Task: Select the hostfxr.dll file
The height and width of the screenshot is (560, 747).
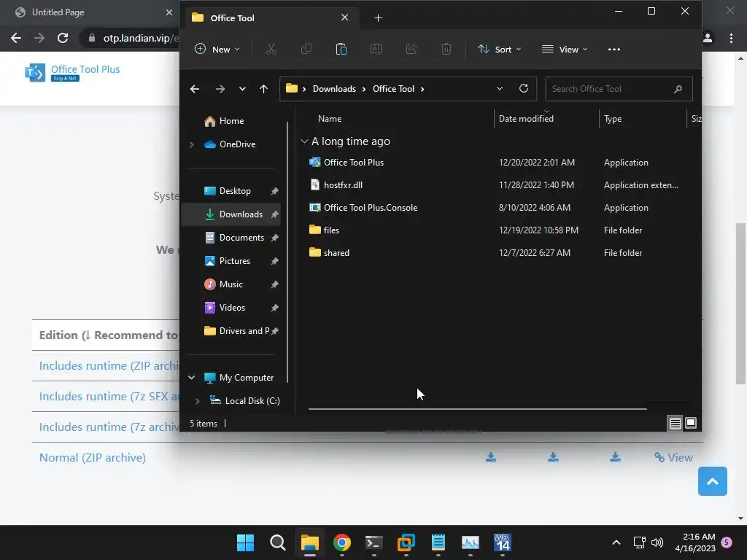Action: click(343, 184)
